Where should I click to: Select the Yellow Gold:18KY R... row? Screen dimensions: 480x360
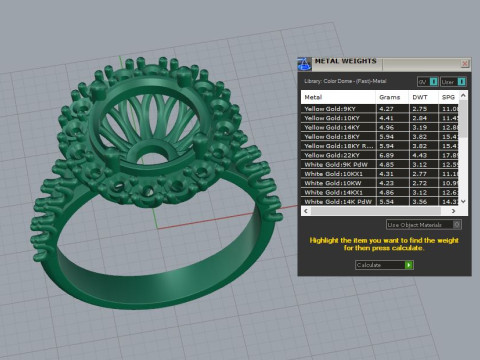click(380, 146)
